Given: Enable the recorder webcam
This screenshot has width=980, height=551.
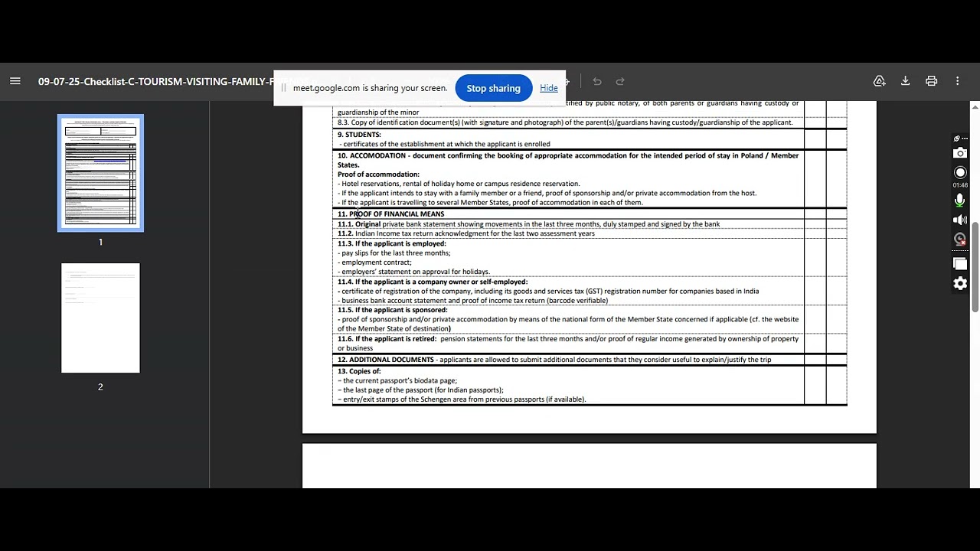Looking at the screenshot, I should click(960, 239).
